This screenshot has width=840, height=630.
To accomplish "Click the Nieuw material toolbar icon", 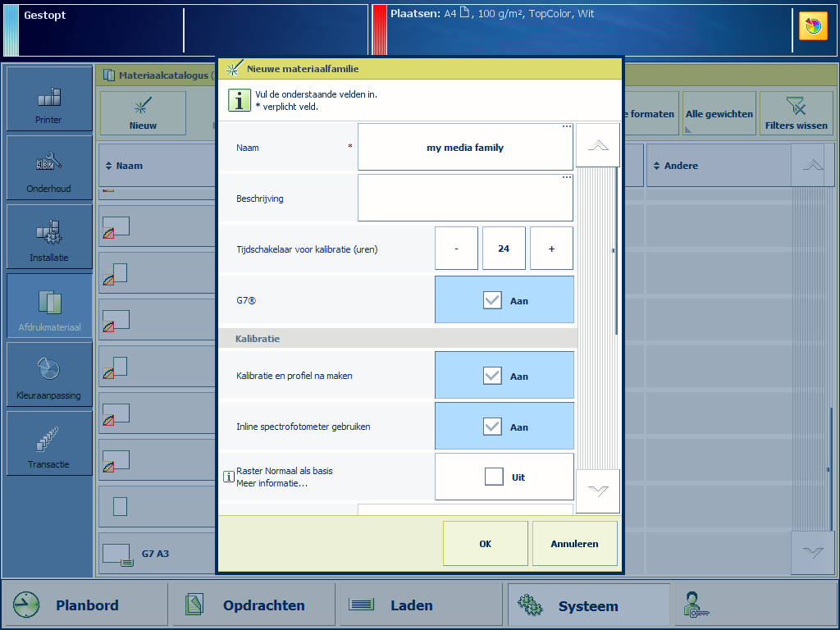I will click(143, 113).
